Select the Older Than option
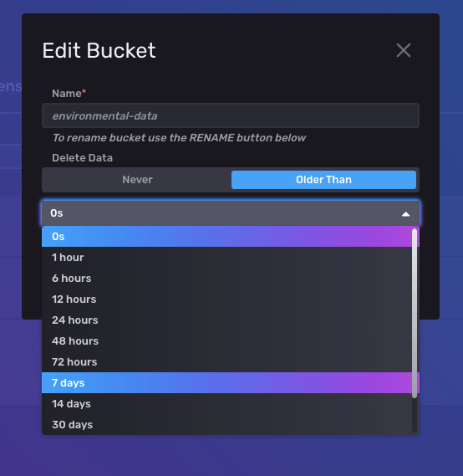463x476 pixels. point(323,180)
